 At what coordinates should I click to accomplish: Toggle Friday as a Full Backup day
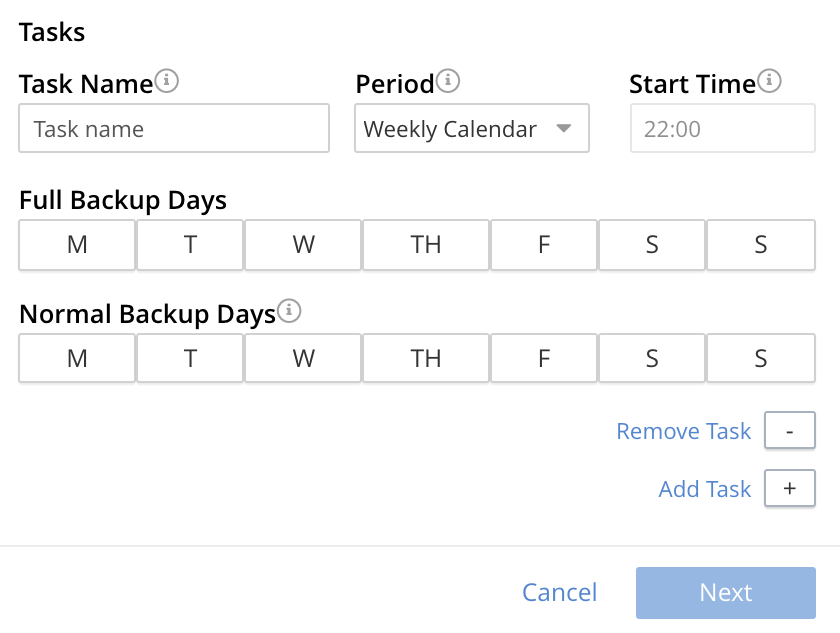[x=543, y=245]
